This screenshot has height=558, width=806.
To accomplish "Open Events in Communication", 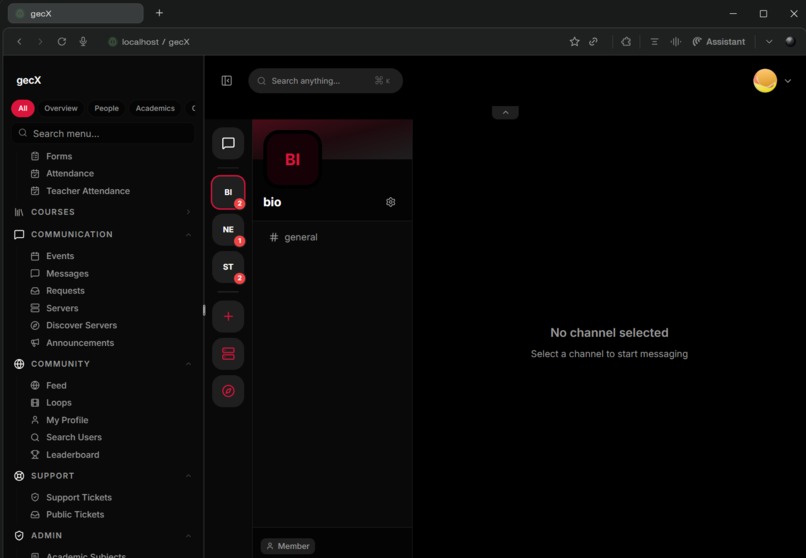I will click(60, 256).
